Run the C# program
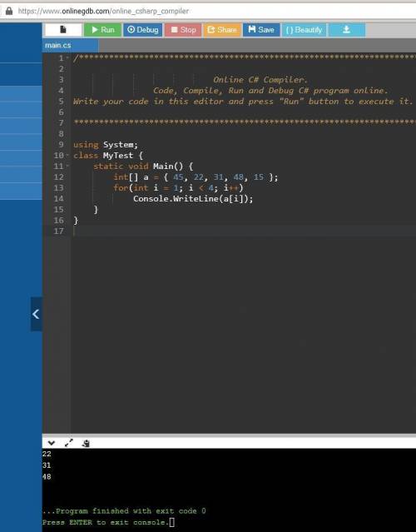 [102, 29]
